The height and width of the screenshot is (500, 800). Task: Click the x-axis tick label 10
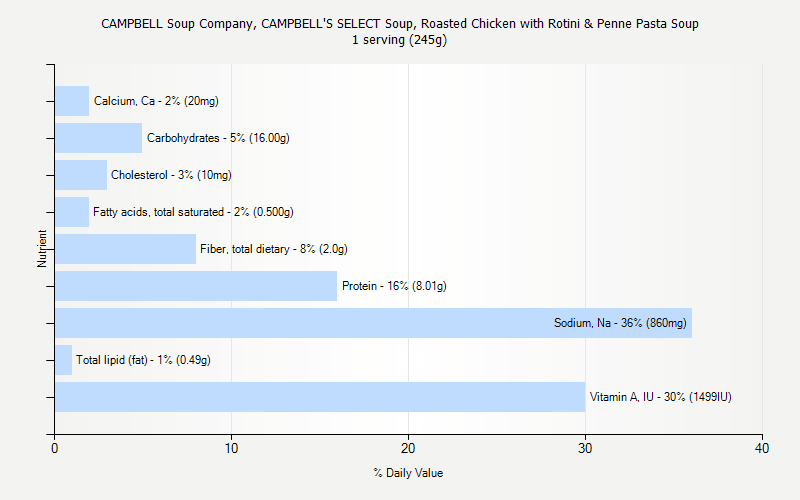231,449
